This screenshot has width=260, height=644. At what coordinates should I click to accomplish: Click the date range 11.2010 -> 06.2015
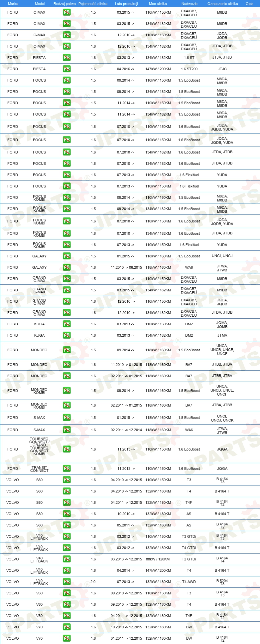pyautogui.click(x=126, y=267)
